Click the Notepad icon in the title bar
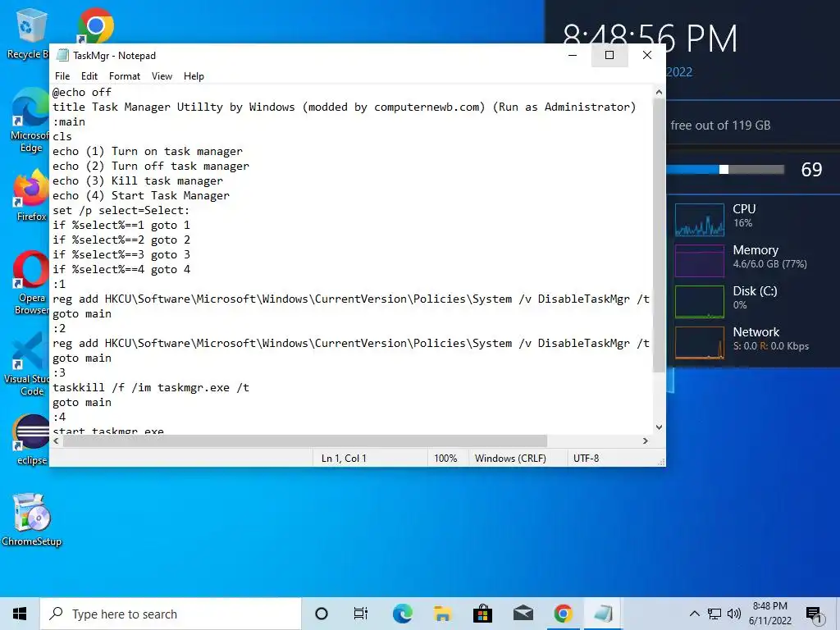 pyautogui.click(x=62, y=55)
